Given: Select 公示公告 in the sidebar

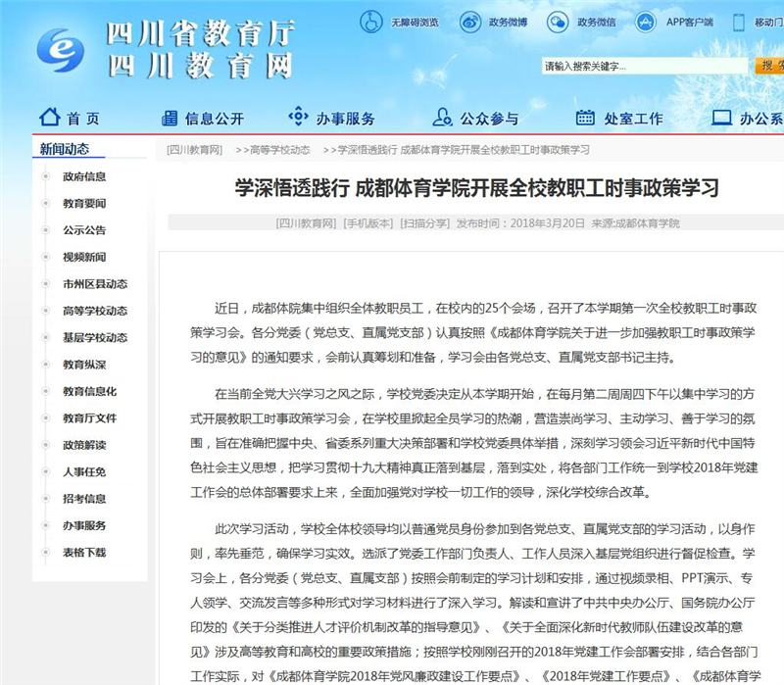Looking at the screenshot, I should 84,230.
